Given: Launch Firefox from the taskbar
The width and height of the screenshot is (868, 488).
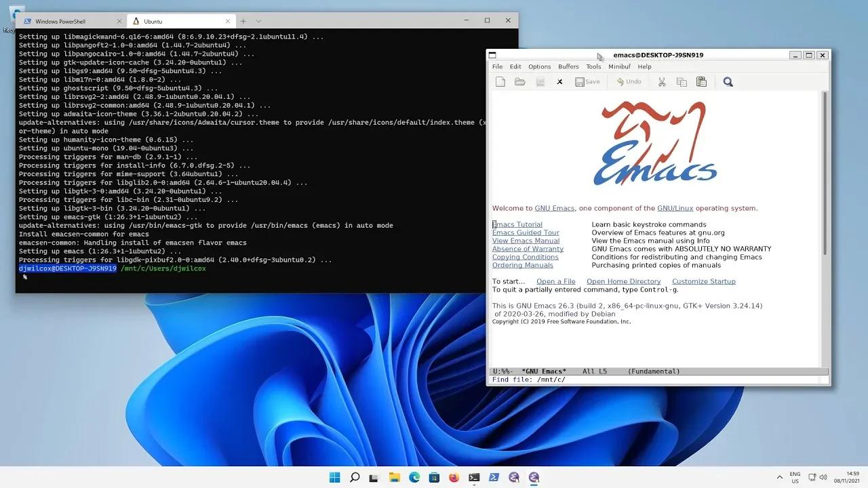Looking at the screenshot, I should tap(454, 477).
